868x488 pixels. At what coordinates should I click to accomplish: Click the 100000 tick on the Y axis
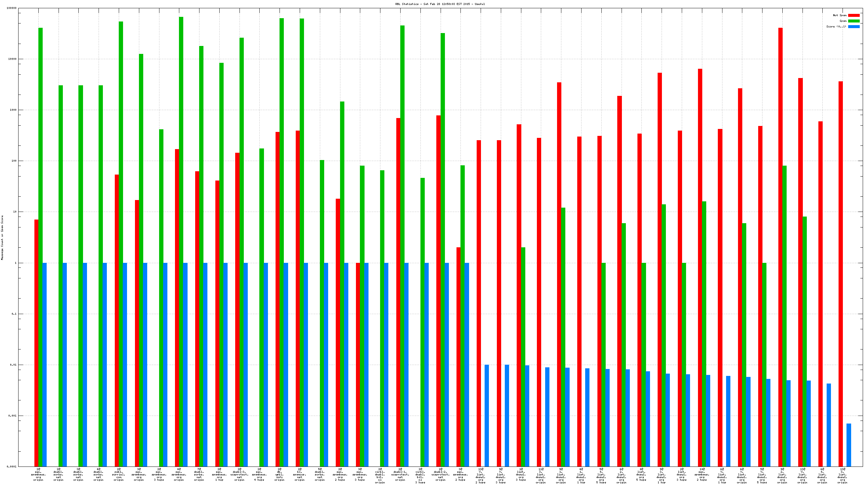(11, 8)
